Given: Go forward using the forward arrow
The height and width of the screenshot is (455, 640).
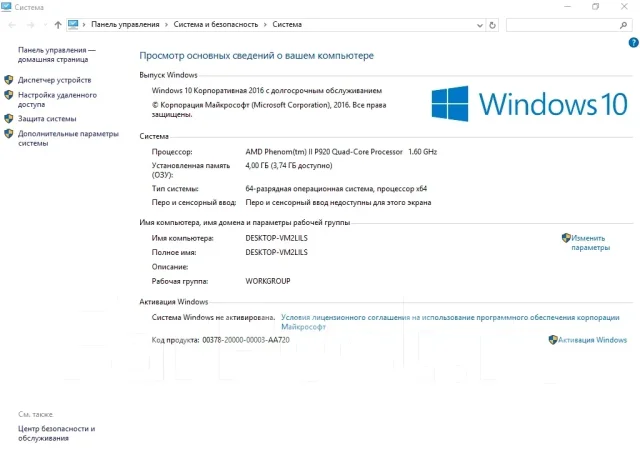Looking at the screenshot, I should click(x=31, y=25).
